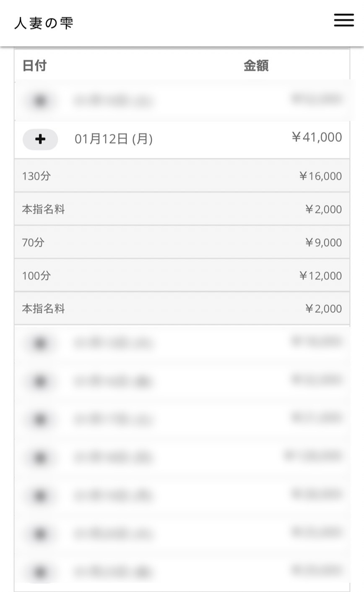This screenshot has width=364, height=592.
Task: Click the 人妻の雫 site title
Action: click(x=44, y=23)
